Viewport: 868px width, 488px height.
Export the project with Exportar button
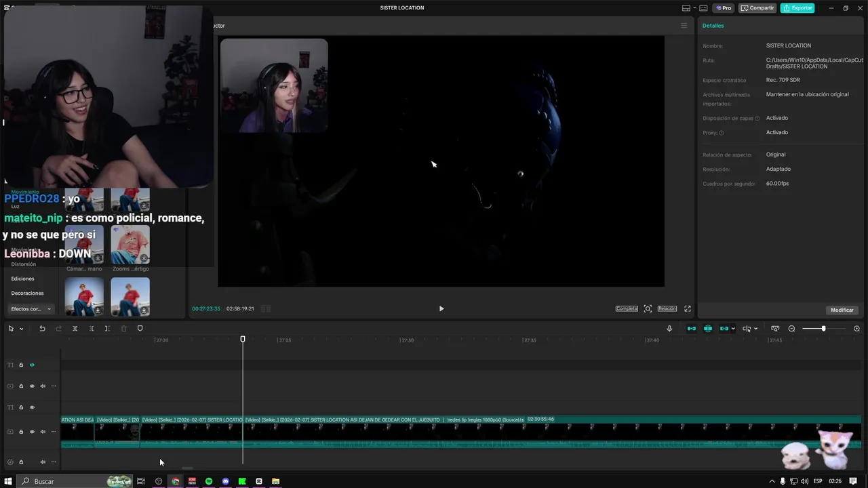[797, 8]
